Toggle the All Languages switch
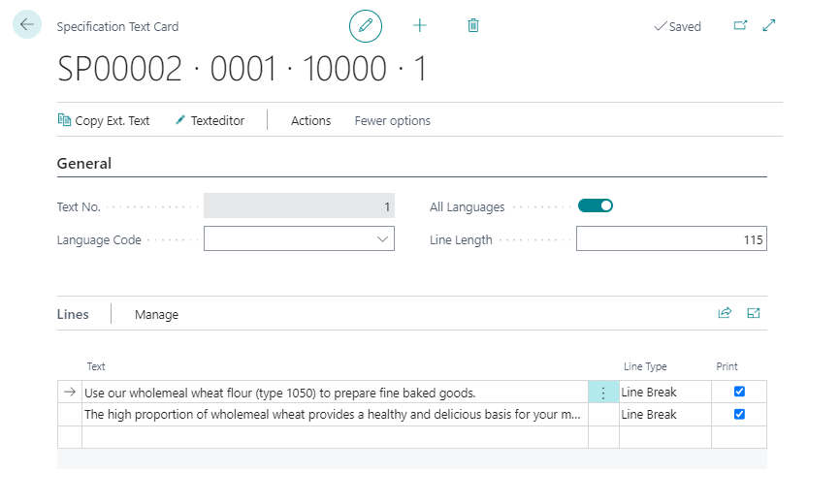 click(596, 206)
